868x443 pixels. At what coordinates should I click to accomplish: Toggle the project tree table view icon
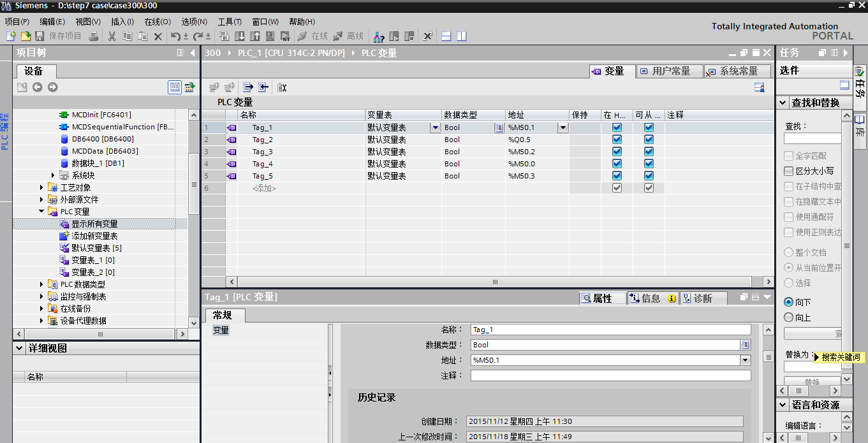click(175, 87)
